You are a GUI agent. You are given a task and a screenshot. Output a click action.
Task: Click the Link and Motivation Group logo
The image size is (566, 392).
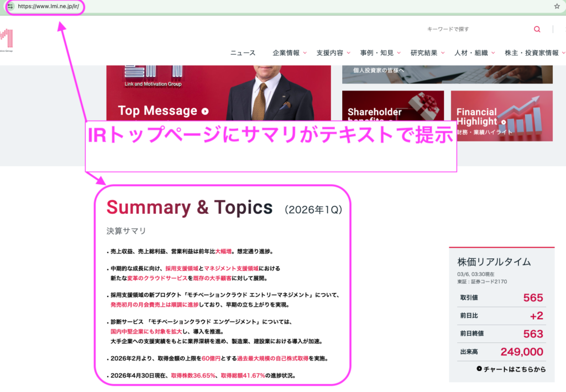(7, 40)
